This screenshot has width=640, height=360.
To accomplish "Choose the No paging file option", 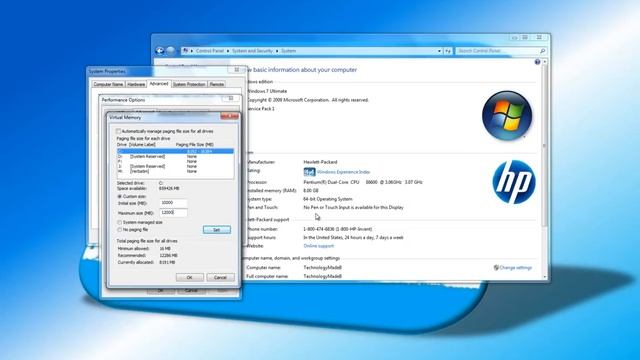I will tap(120, 230).
